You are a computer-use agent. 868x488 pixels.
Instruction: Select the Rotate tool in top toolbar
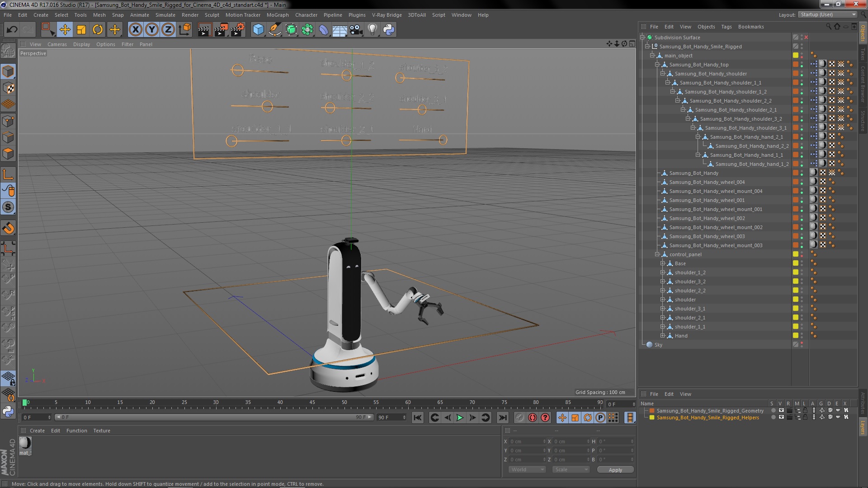click(x=98, y=30)
